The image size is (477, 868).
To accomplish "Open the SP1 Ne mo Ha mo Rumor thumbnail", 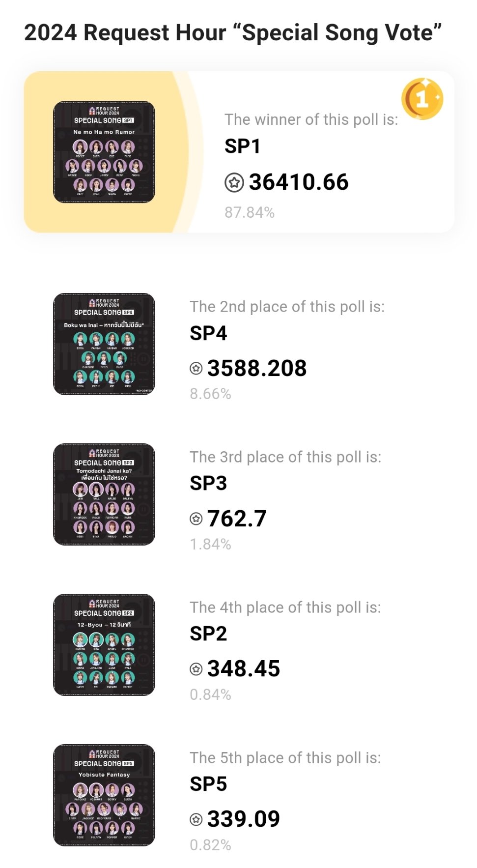I will [x=104, y=152].
